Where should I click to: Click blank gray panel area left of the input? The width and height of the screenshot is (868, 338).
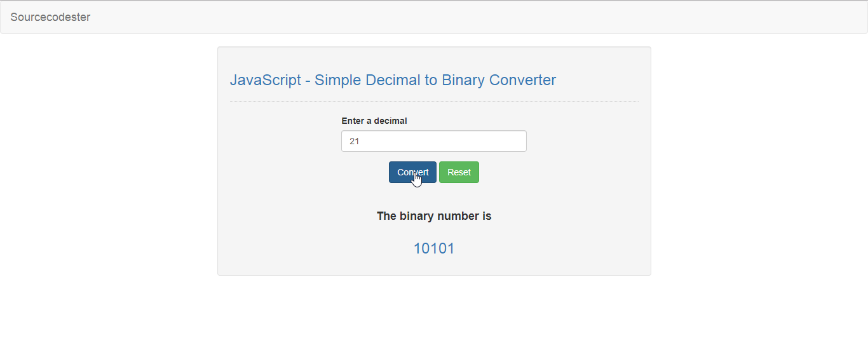click(x=280, y=141)
